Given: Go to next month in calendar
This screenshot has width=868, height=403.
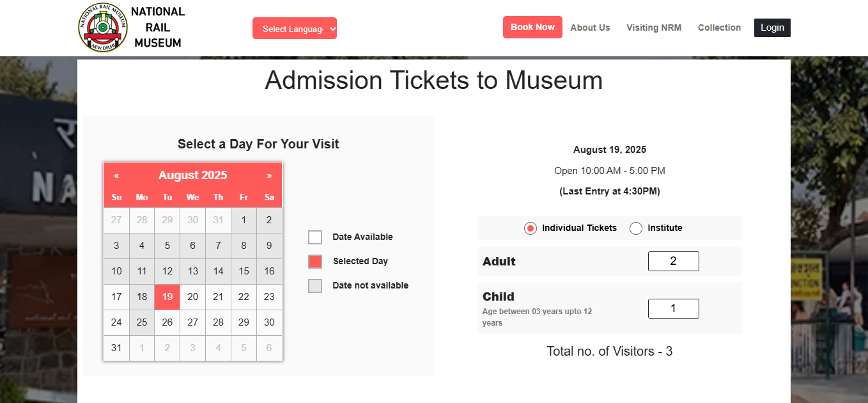Looking at the screenshot, I should (x=269, y=175).
